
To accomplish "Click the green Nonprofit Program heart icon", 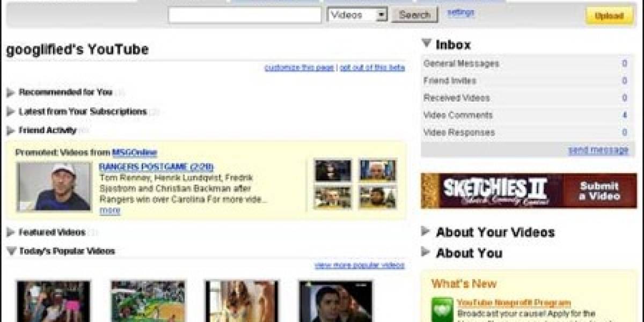I will coord(443,310).
